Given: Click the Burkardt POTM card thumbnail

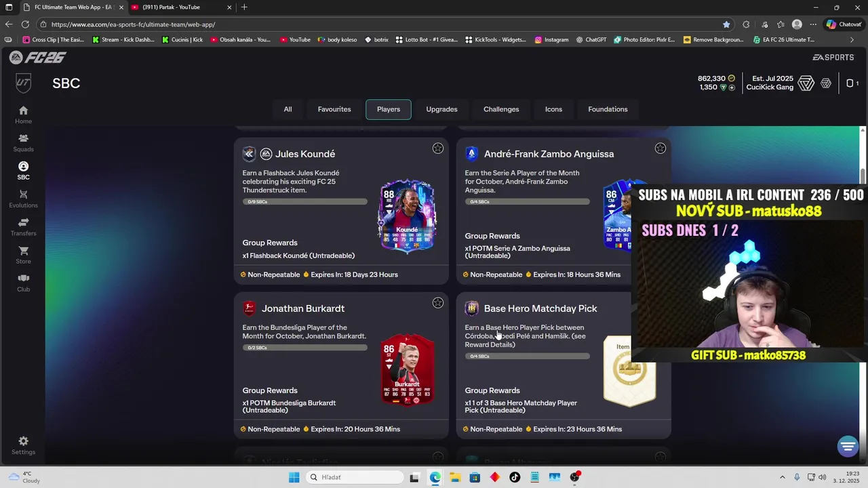Looking at the screenshot, I should pyautogui.click(x=407, y=369).
